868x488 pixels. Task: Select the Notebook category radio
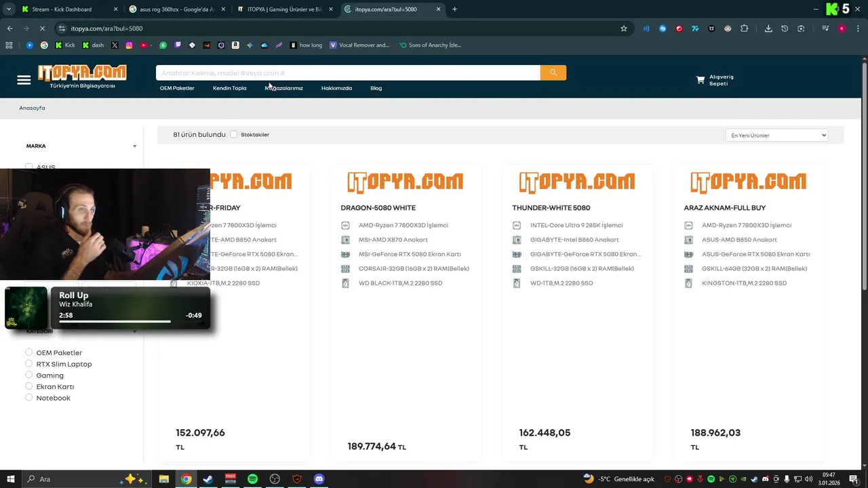(29, 398)
